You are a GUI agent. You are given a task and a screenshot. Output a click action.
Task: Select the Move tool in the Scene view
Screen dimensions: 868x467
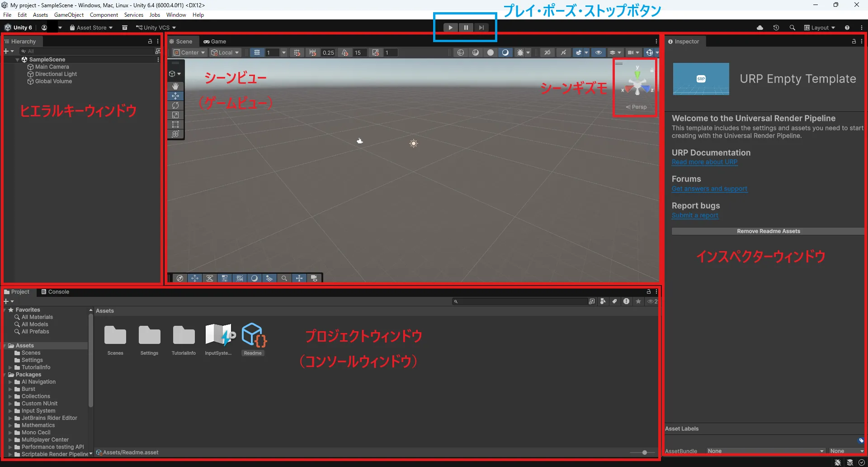[175, 95]
